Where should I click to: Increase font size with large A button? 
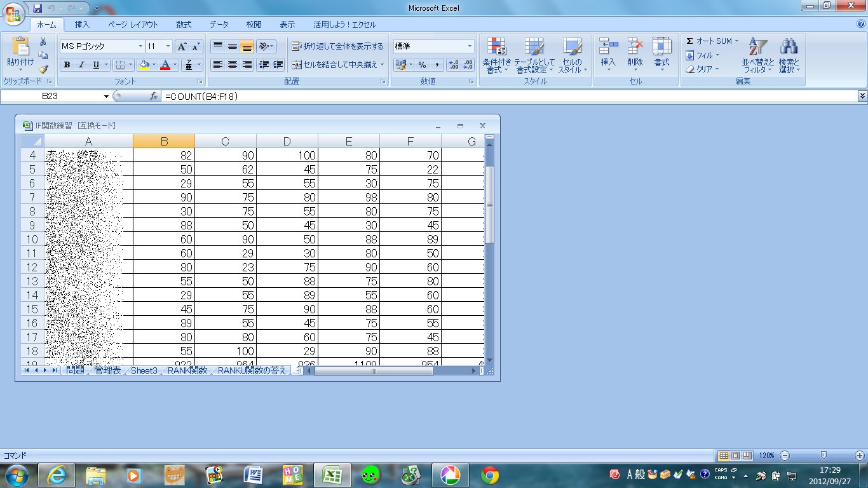[182, 46]
